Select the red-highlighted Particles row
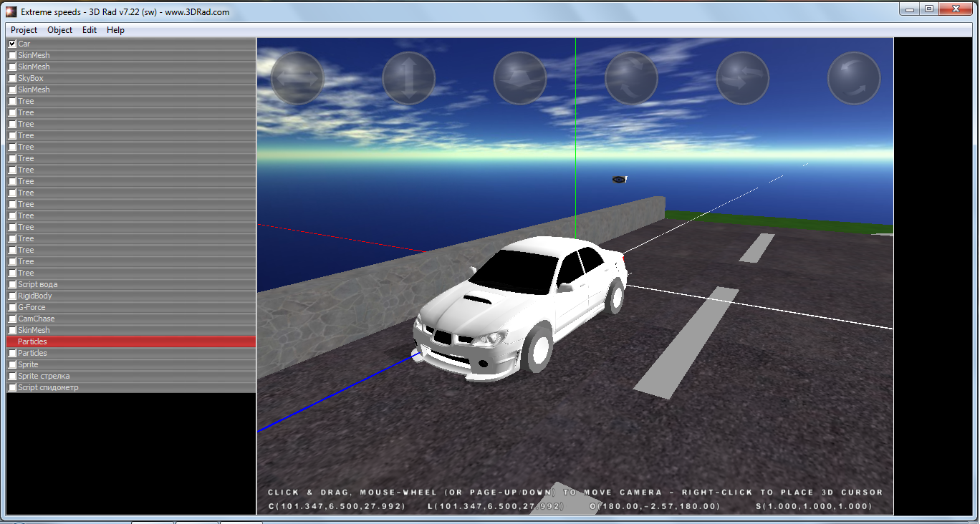Image resolution: width=980 pixels, height=524 pixels. (x=131, y=341)
